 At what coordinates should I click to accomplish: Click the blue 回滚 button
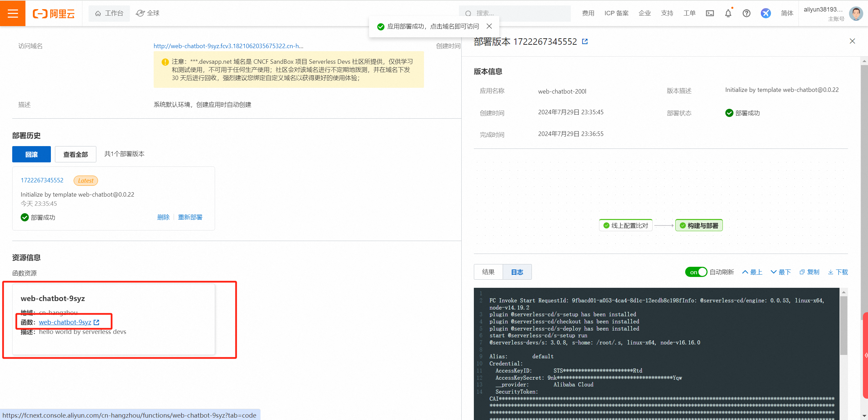tap(32, 154)
